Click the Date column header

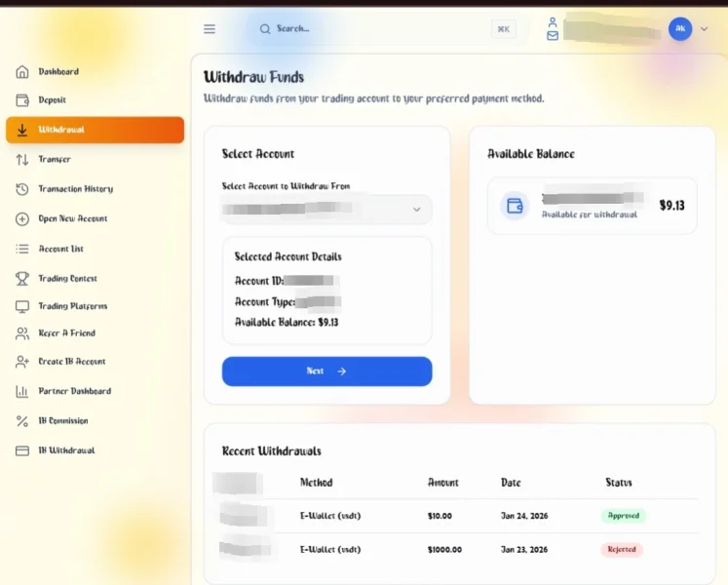(511, 483)
